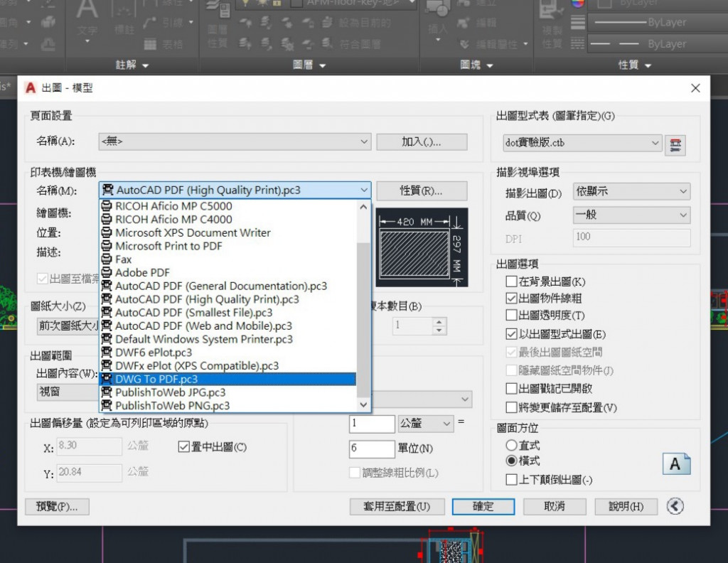
Task: Open plot style table dropdown dot實驗版.ctb
Action: 582,143
